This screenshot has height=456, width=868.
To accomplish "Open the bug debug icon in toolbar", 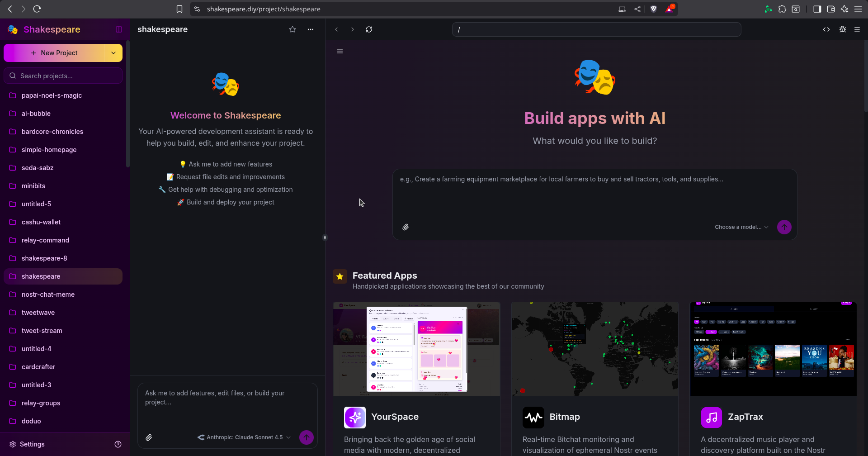I will (x=843, y=29).
